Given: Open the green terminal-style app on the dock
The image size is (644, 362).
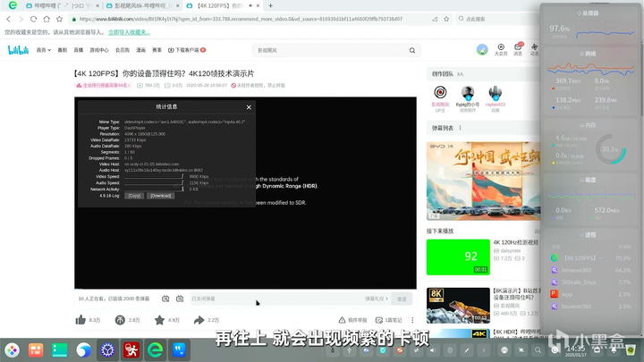Looking at the screenshot, I should coord(60,350).
